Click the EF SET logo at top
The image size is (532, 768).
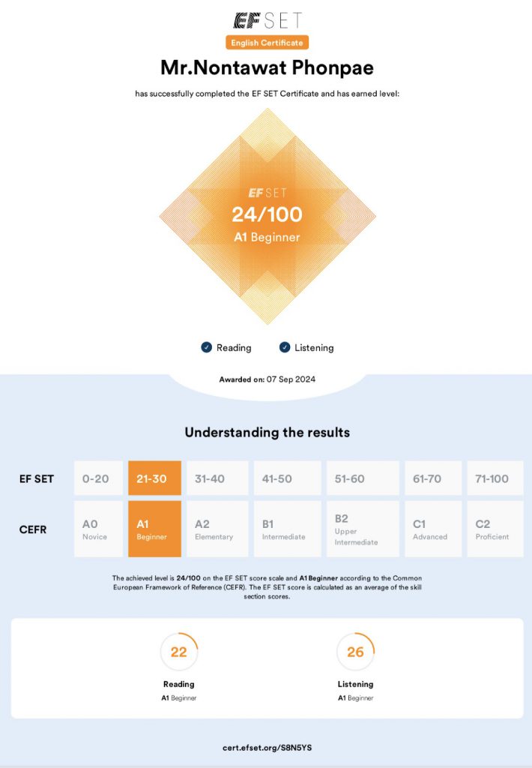tap(267, 20)
